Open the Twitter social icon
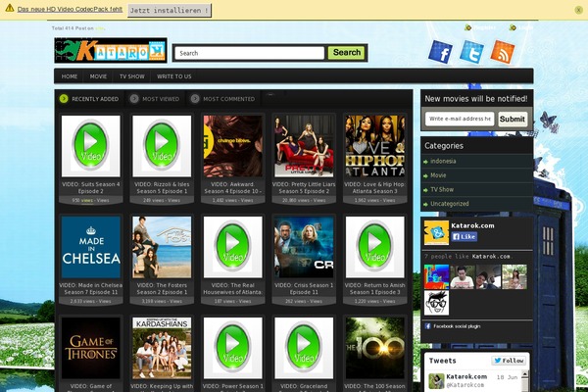 tap(471, 52)
